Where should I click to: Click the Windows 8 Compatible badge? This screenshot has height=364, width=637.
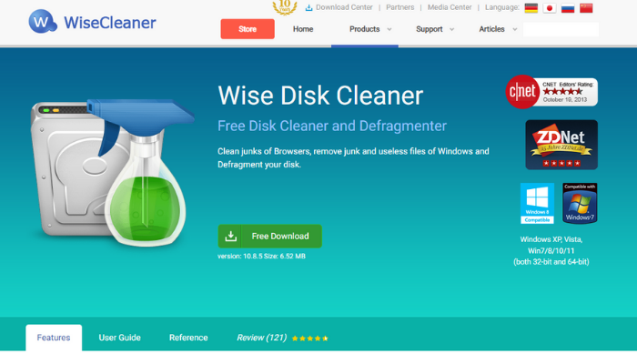(x=537, y=203)
